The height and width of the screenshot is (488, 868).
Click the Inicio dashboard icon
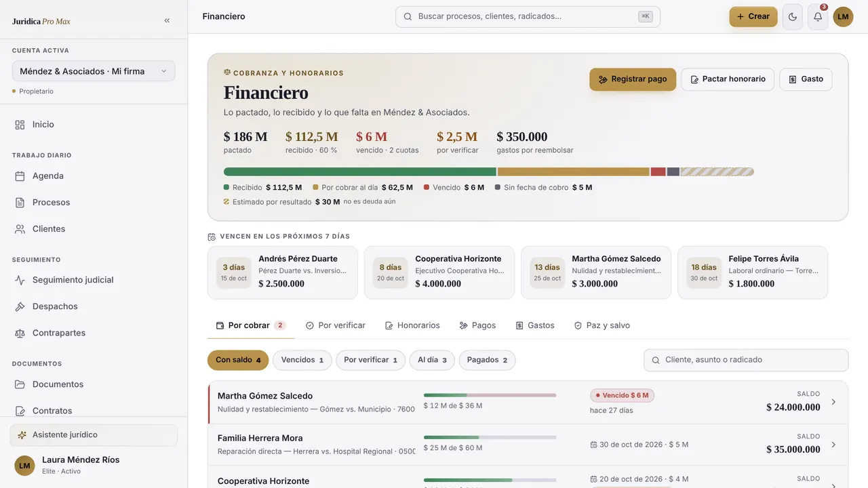(x=20, y=125)
